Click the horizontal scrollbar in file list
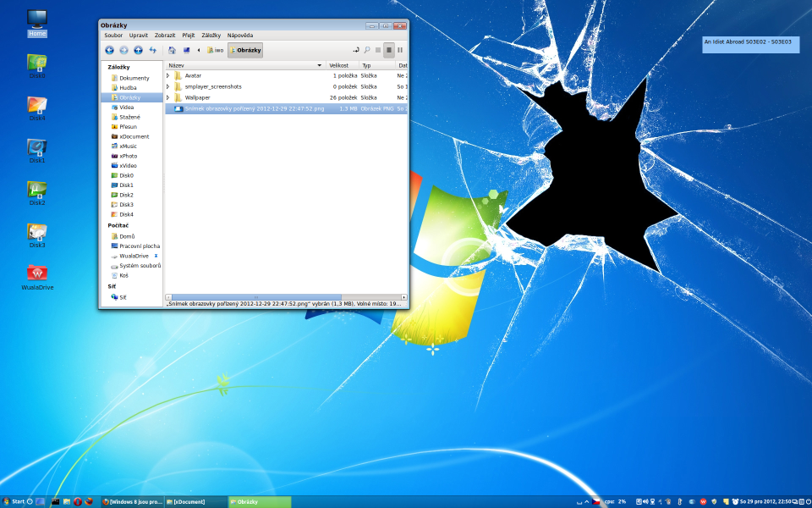This screenshot has width=812, height=508. (x=256, y=297)
